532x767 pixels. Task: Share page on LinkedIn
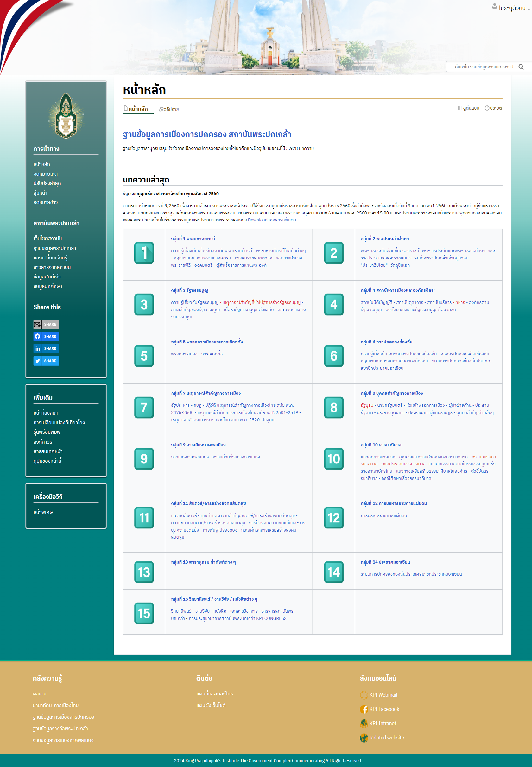point(46,348)
